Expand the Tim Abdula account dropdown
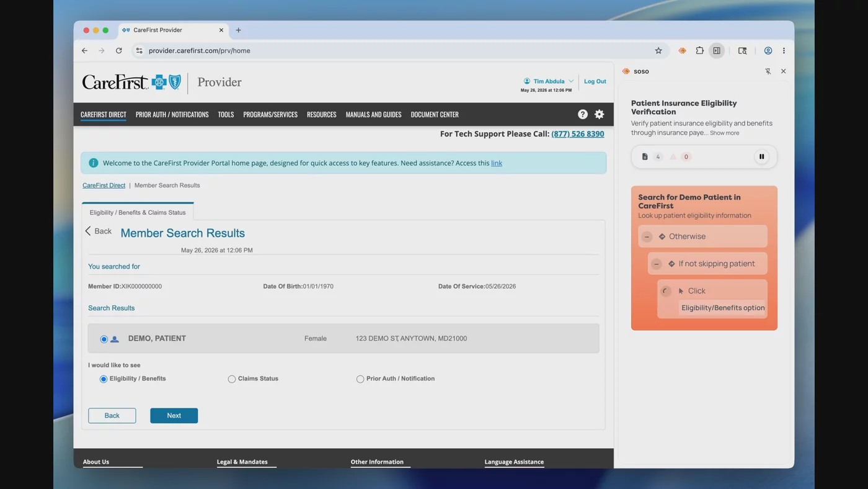This screenshot has height=489, width=868. click(x=571, y=81)
